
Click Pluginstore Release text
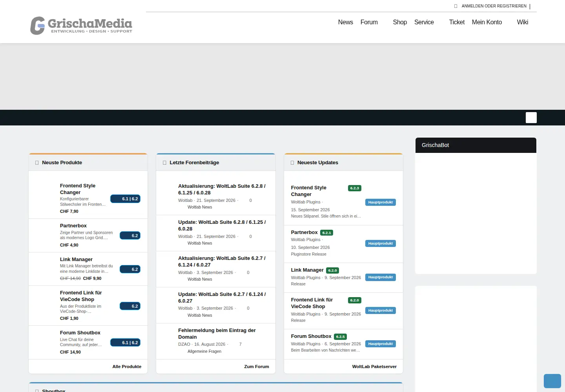(308, 254)
